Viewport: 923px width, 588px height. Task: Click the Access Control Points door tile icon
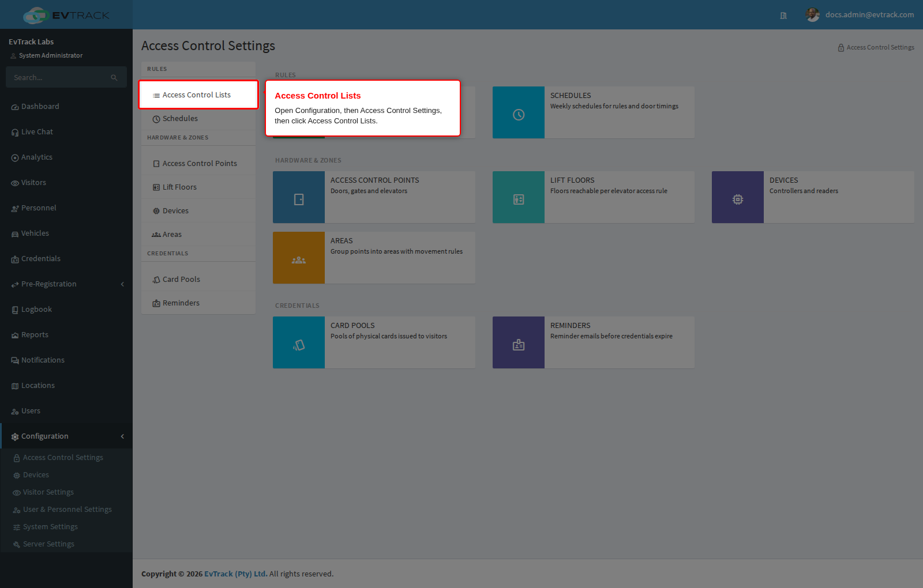coord(299,199)
